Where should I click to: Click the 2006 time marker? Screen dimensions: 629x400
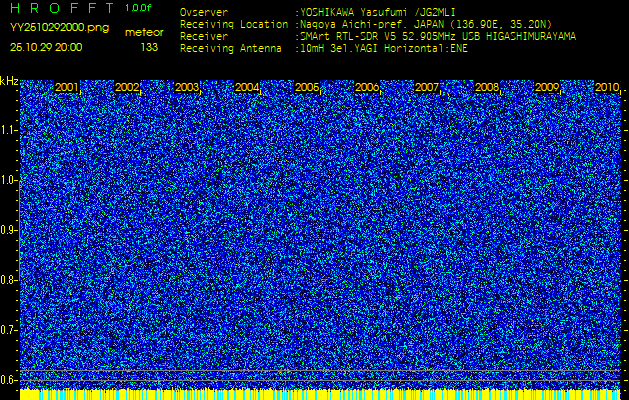coord(367,87)
